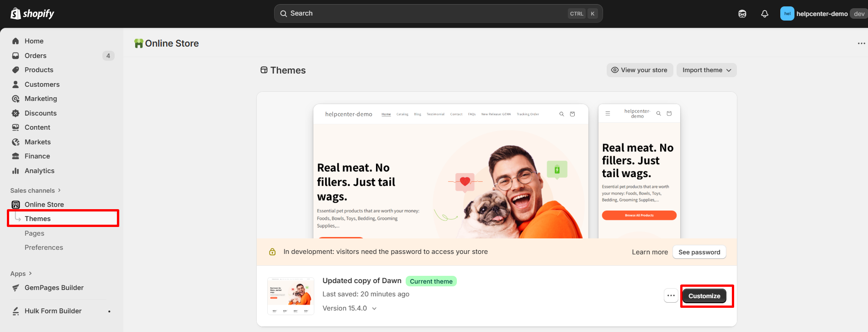The image size is (868, 332).
Task: Open Analytics from the sidebar icon
Action: coord(16,171)
